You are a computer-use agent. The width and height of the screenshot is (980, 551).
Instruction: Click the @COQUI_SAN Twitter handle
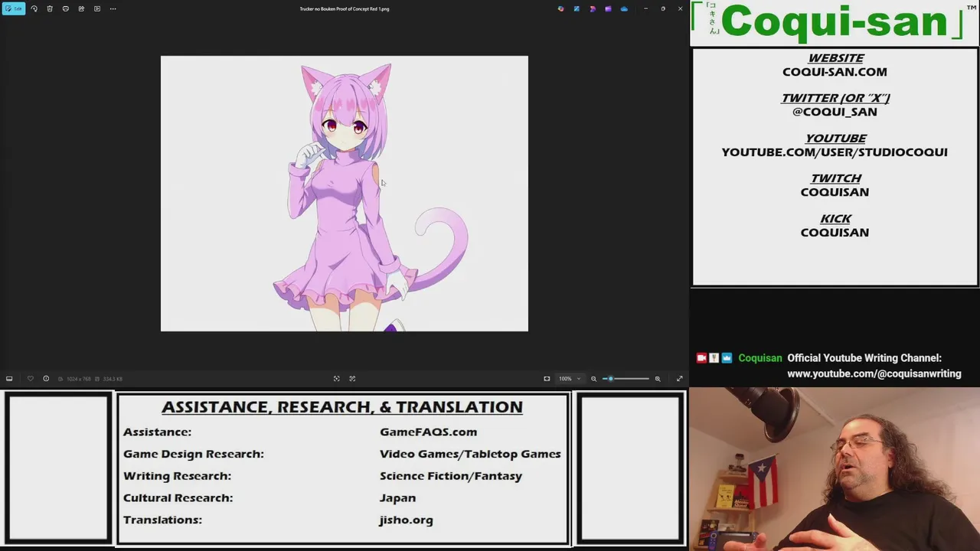pos(835,112)
